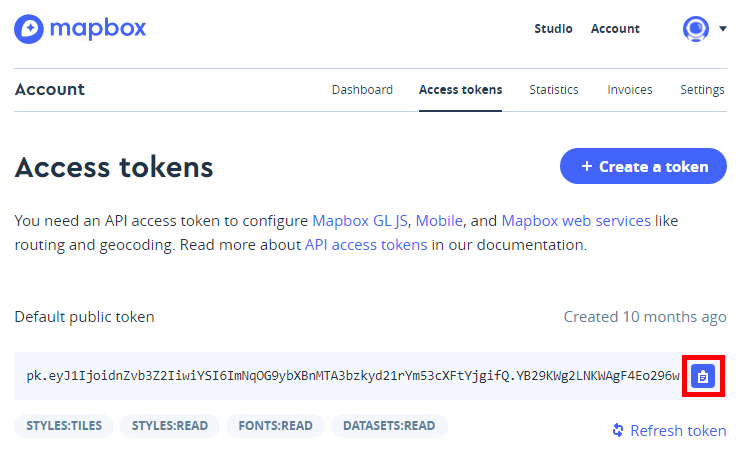Follow the Mapbox web services link
Image resolution: width=755 pixels, height=455 pixels.
pyautogui.click(x=576, y=221)
